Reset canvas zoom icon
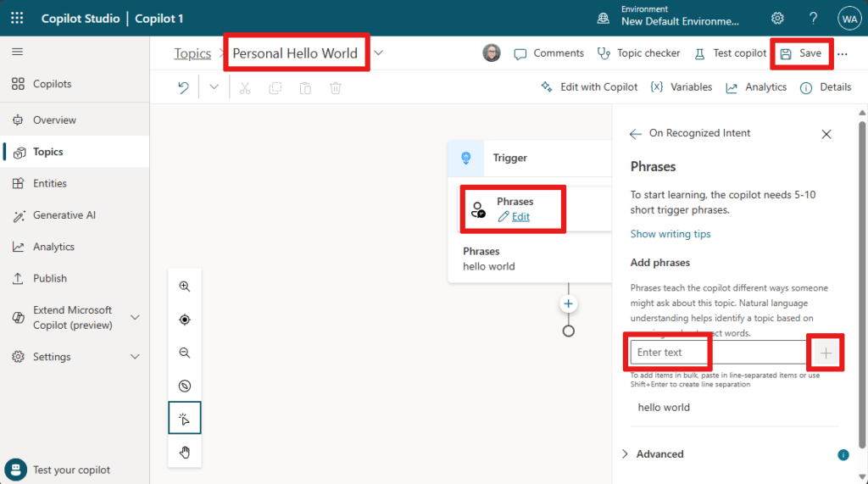868x484 pixels. pos(185,386)
